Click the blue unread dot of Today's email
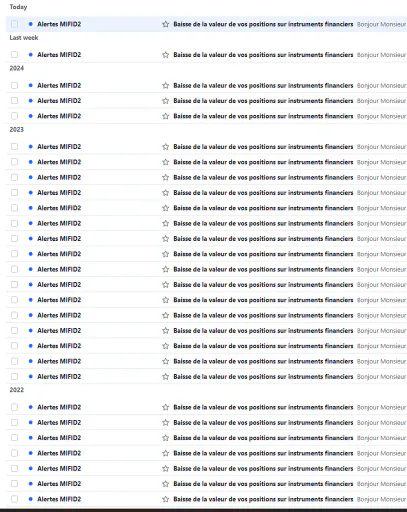Screen dimensions: 407x512 pos(31,24)
